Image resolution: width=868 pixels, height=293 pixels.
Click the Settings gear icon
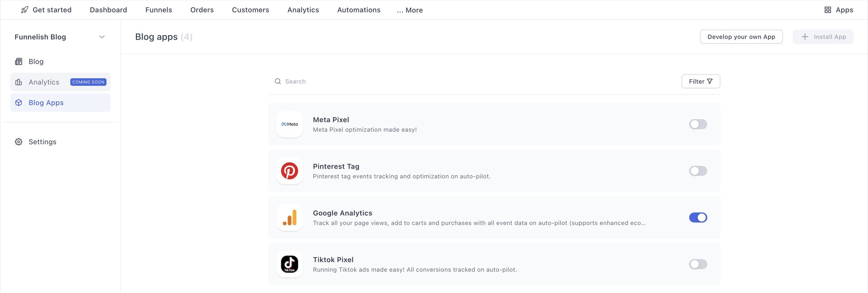(x=19, y=142)
